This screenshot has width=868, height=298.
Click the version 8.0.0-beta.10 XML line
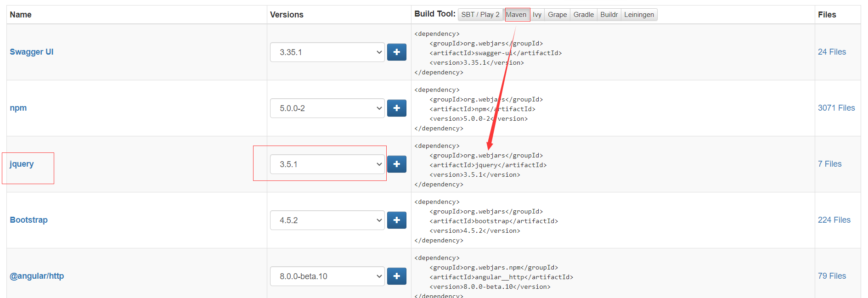click(490, 287)
